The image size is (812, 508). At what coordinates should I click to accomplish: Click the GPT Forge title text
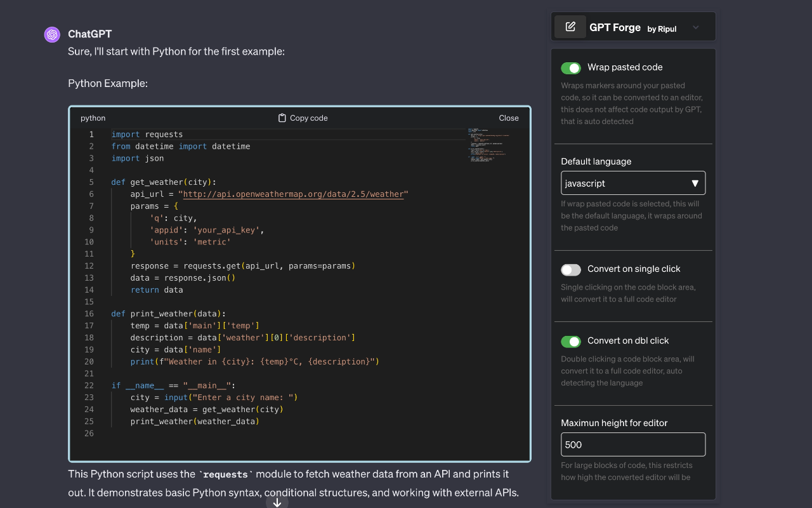[615, 27]
